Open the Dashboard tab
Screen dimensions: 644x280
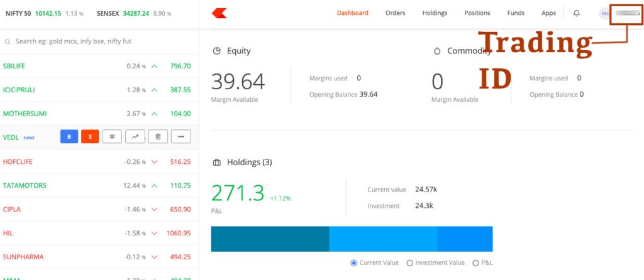tap(352, 13)
